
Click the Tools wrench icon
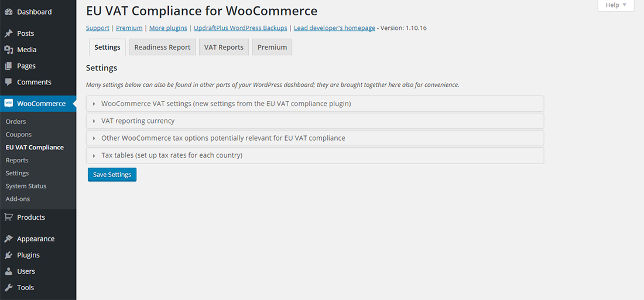tap(9, 288)
